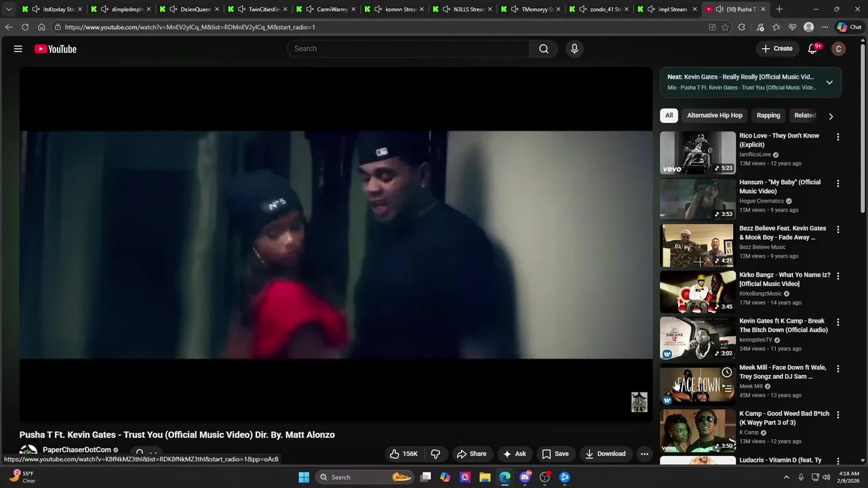Image resolution: width=868 pixels, height=488 pixels.
Task: Start voice search with the microphone icon
Action: coord(574,49)
